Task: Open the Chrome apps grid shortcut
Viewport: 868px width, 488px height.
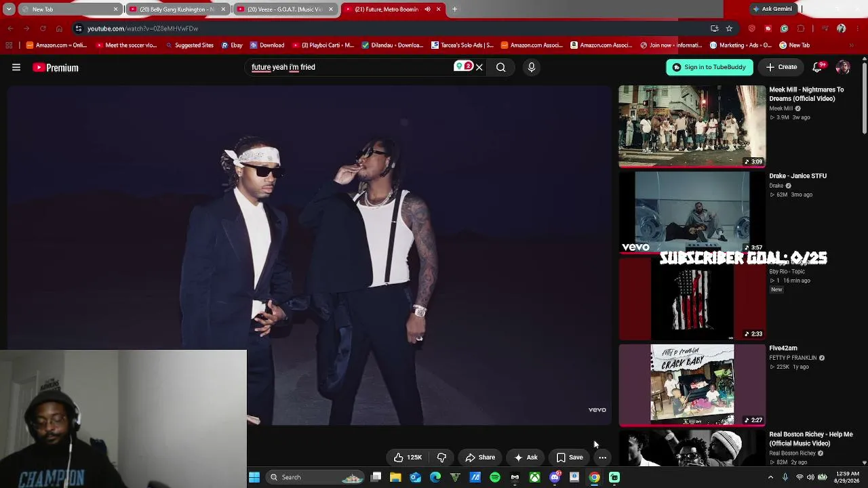Action: tap(9, 45)
